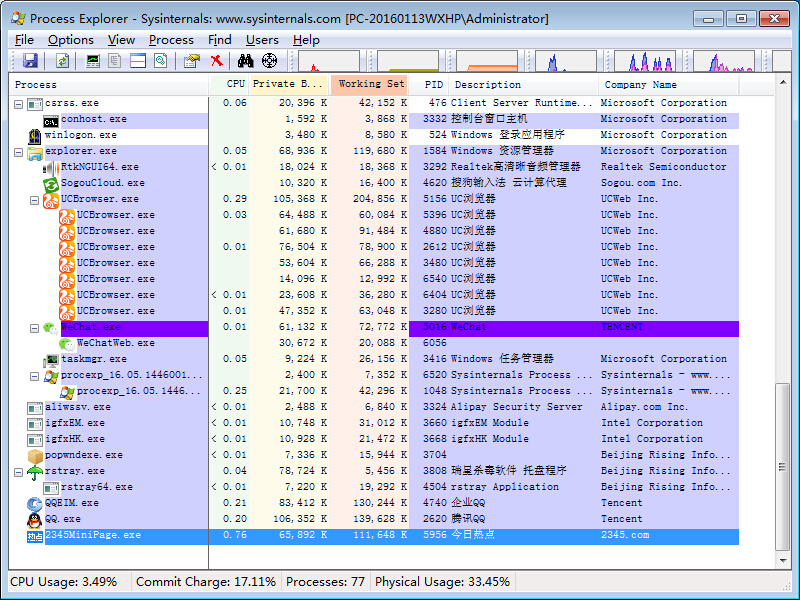Image resolution: width=800 pixels, height=600 pixels.
Task: Open the Help menu
Action: pos(306,40)
